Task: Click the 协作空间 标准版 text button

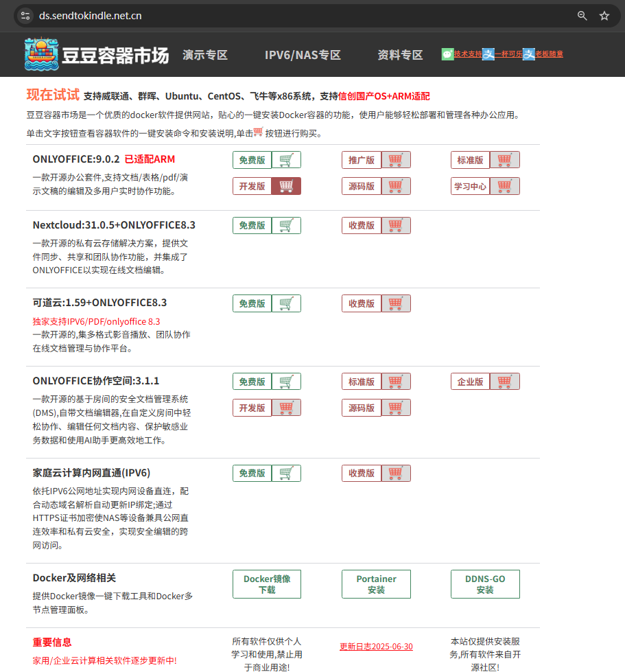Action: click(x=361, y=382)
